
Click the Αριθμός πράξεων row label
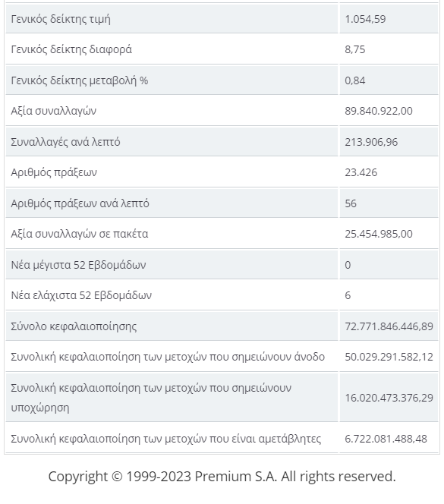click(x=54, y=172)
